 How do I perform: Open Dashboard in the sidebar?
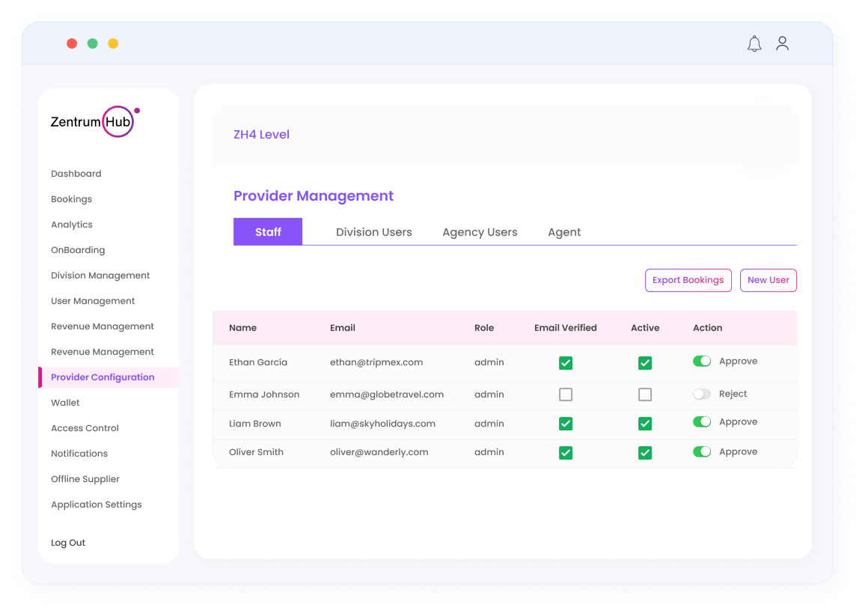[x=76, y=174]
